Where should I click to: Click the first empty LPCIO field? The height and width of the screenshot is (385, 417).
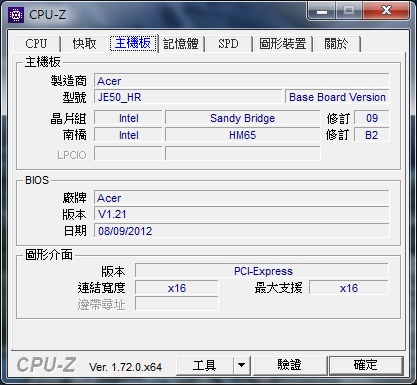coord(128,154)
